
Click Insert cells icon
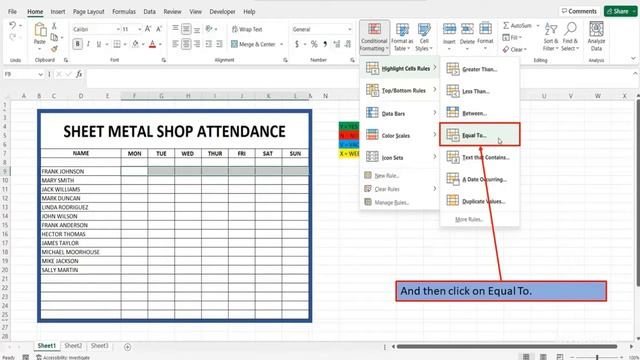449,36
